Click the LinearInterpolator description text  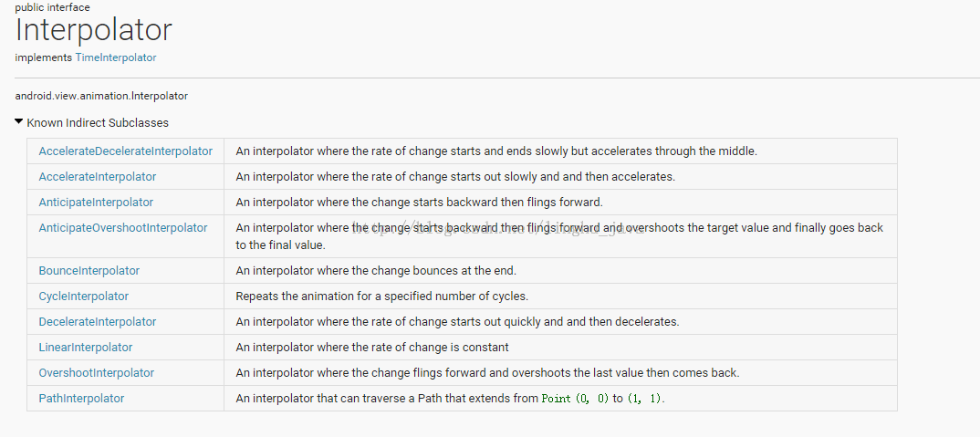click(371, 348)
